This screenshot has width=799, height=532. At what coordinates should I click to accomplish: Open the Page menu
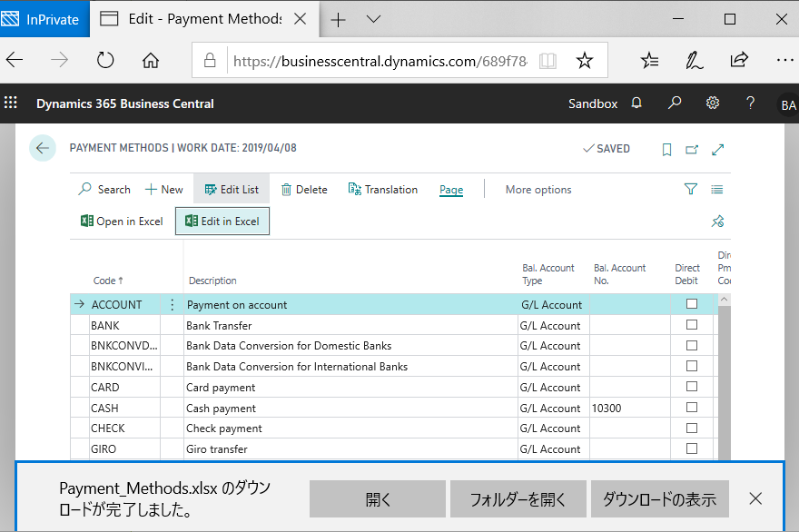451,190
